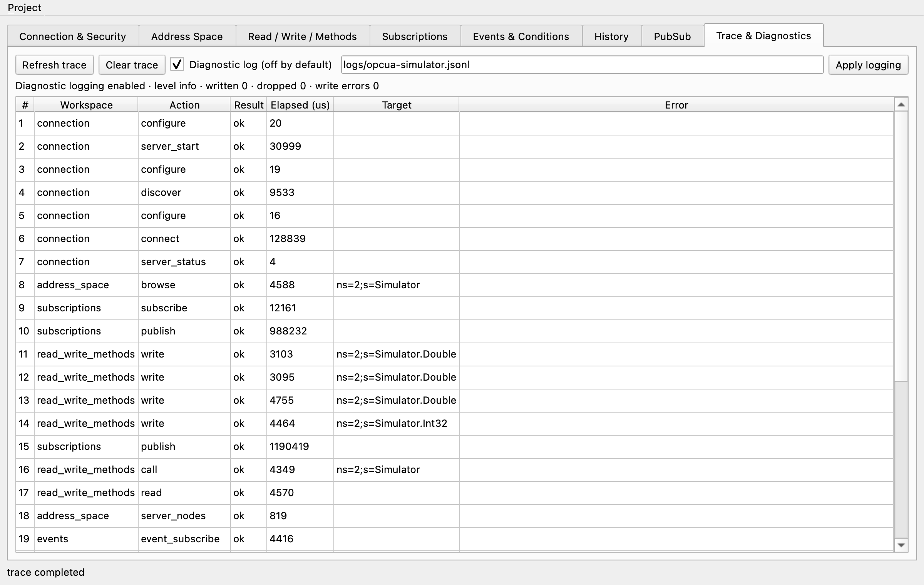Click elapsed value 128839

pos(300,239)
